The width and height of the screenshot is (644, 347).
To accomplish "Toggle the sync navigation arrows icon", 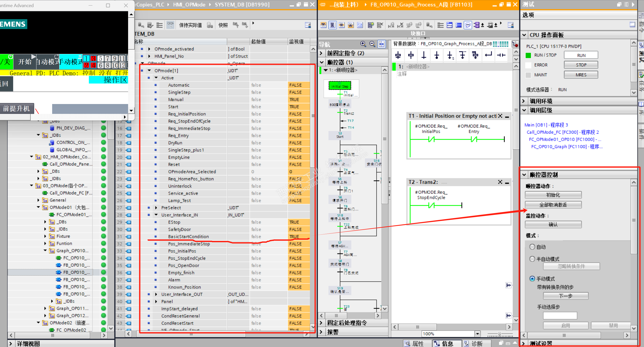I will point(381,44).
